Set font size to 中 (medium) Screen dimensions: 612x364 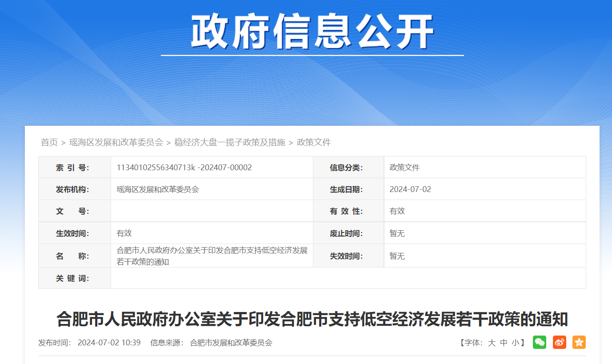(504, 343)
